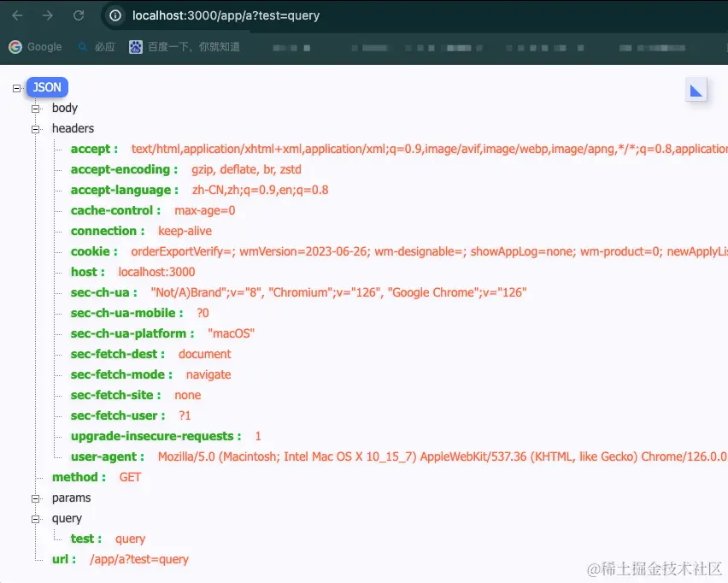Click the query value of test
The height and width of the screenshot is (583, 728).
pos(131,539)
